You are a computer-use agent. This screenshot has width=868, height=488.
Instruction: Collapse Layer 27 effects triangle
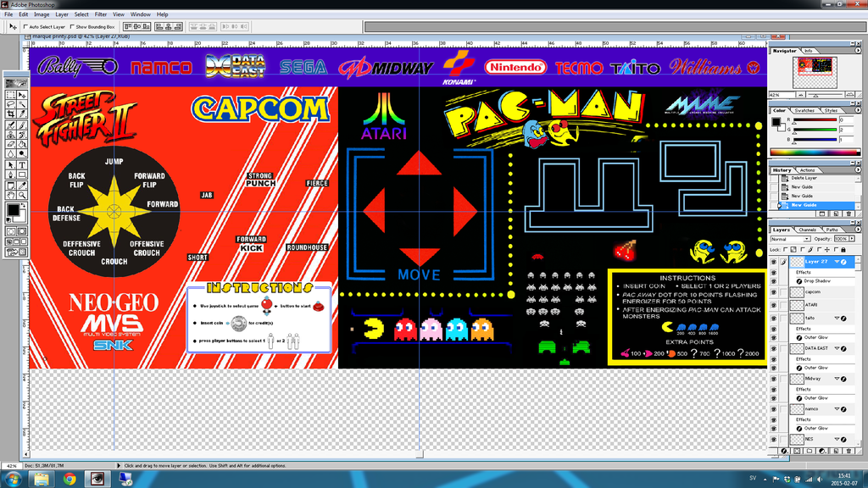pyautogui.click(x=837, y=262)
